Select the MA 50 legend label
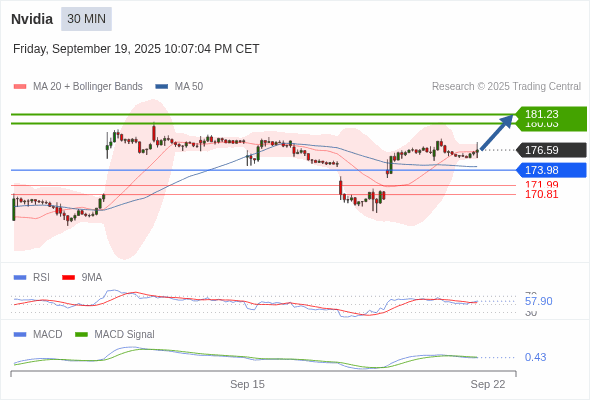The width and height of the screenshot is (590, 400). pos(189,87)
